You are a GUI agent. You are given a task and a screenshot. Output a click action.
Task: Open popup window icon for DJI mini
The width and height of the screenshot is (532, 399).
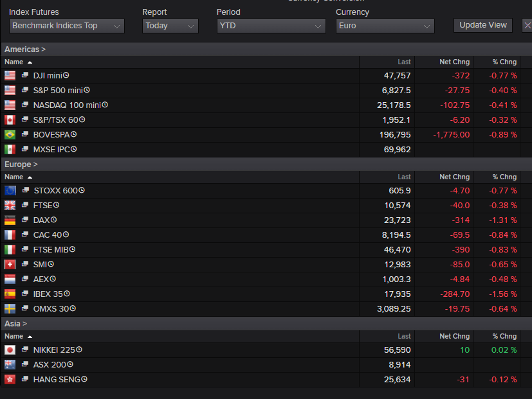[25, 75]
